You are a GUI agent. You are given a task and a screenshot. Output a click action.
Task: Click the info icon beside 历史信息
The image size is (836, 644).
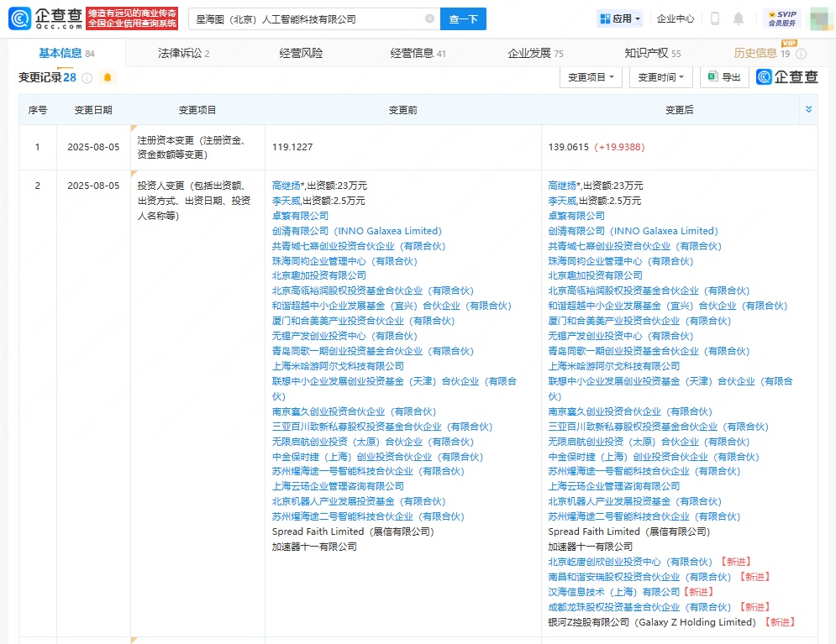pos(801,54)
